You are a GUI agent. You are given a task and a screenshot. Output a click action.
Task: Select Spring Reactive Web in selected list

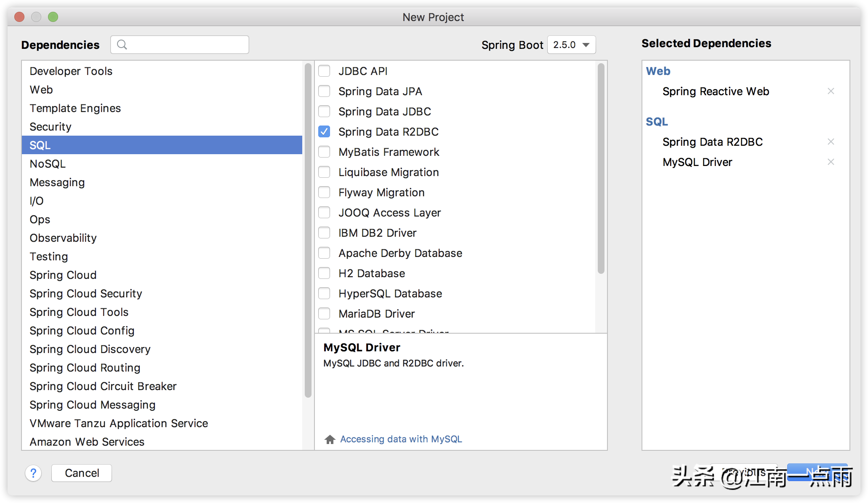coord(716,91)
